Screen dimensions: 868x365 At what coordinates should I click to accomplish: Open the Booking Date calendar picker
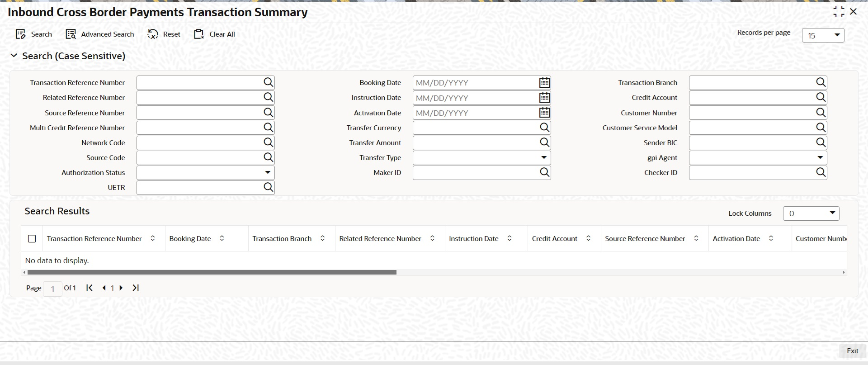pyautogui.click(x=545, y=82)
